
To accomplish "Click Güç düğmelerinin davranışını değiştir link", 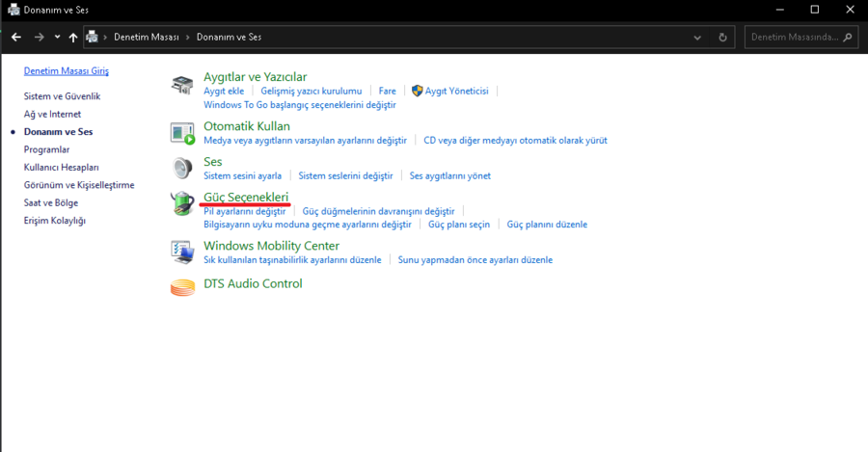I will pos(379,211).
